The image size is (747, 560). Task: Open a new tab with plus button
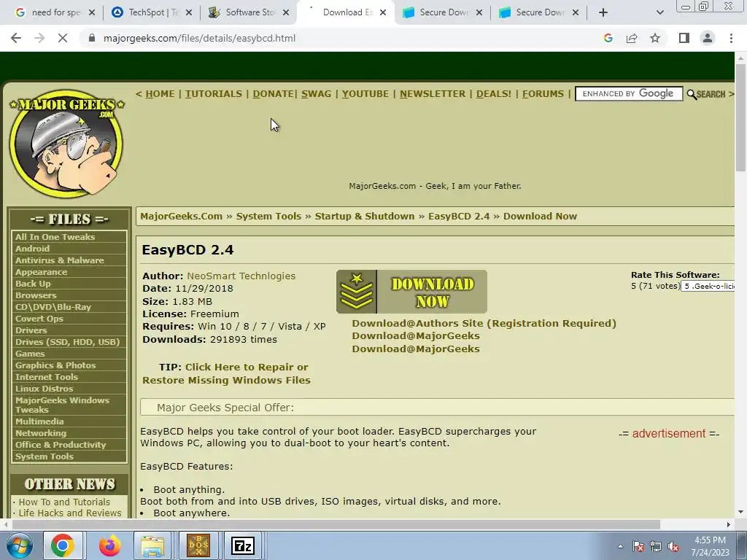pyautogui.click(x=603, y=12)
